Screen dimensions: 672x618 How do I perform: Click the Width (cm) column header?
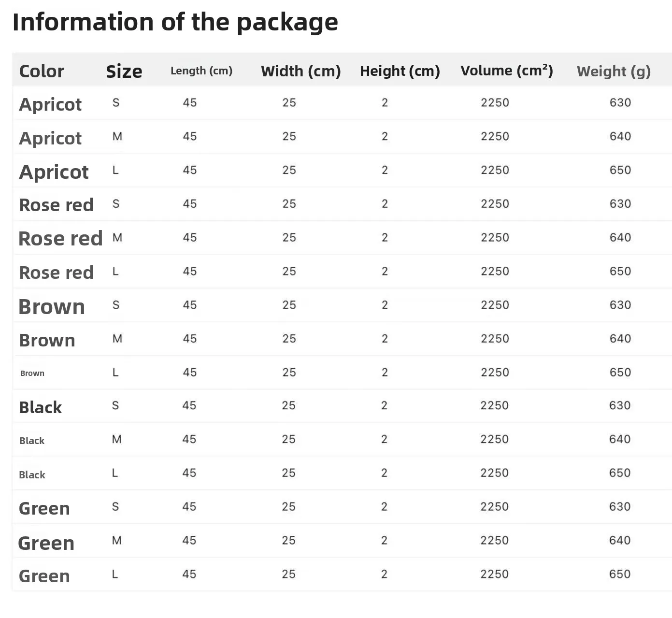[x=301, y=72]
